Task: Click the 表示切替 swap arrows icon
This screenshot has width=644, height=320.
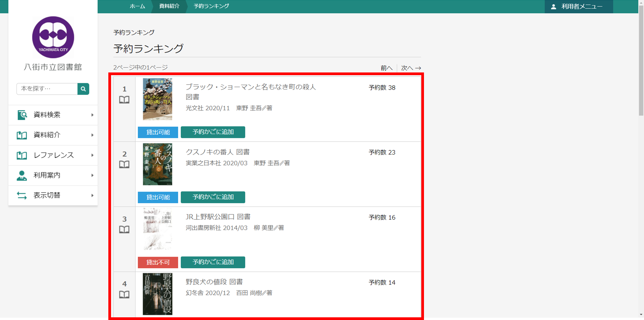Action: [x=22, y=196]
